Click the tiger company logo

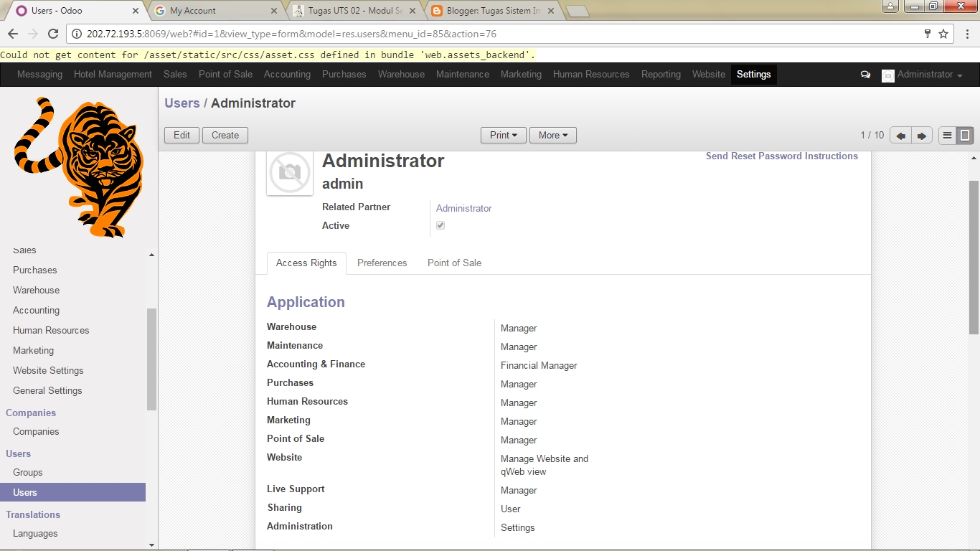(x=79, y=166)
